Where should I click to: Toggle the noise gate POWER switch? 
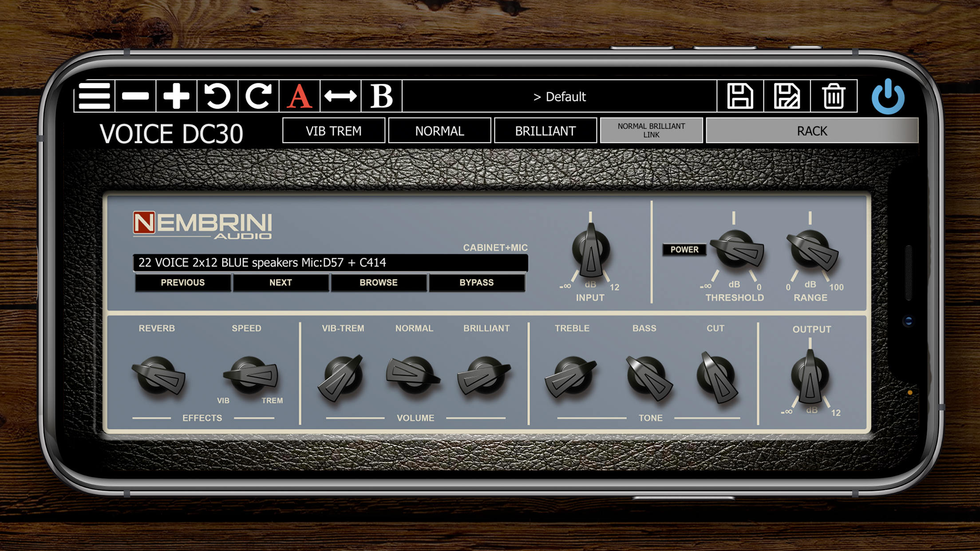click(x=684, y=249)
